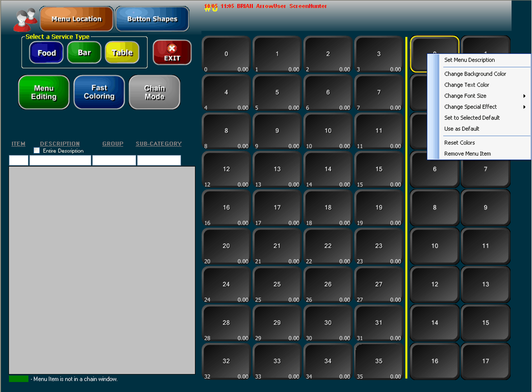Focus the filter field under GROUP
This screenshot has height=392, width=532.
tap(114, 160)
